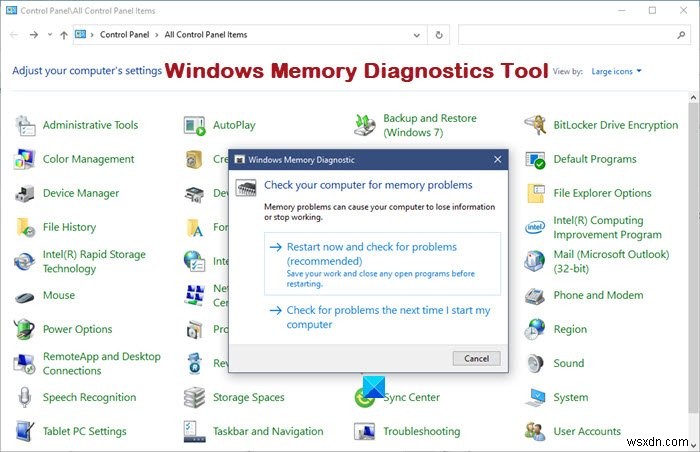
Task: Open the recent locations dropdown arrow
Action: [x=50, y=34]
